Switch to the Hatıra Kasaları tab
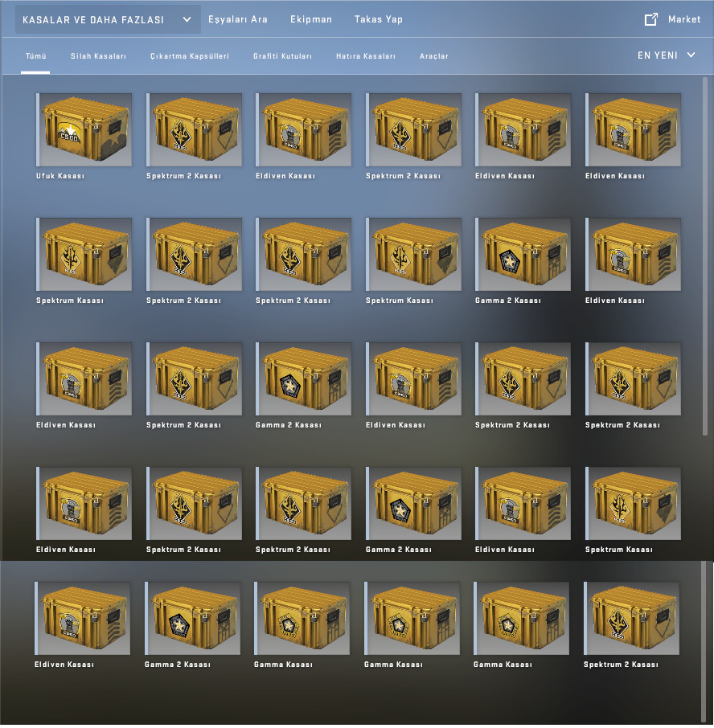Image resolution: width=714 pixels, height=728 pixels. pyautogui.click(x=366, y=56)
